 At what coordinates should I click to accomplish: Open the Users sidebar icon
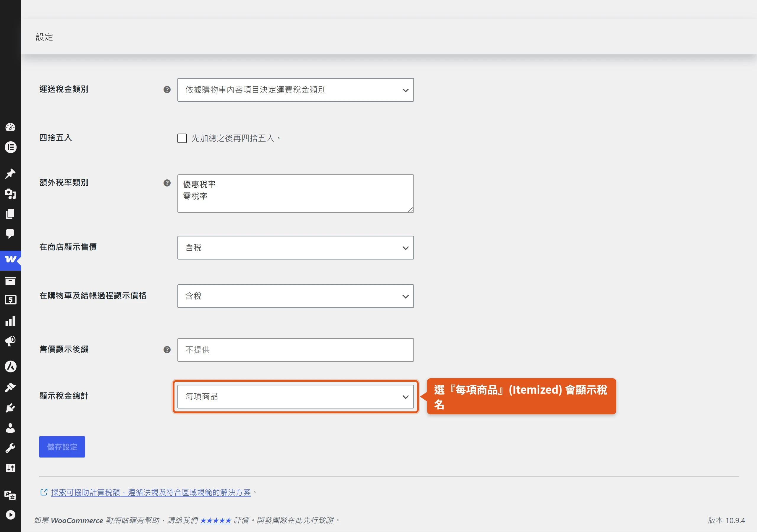[10, 428]
